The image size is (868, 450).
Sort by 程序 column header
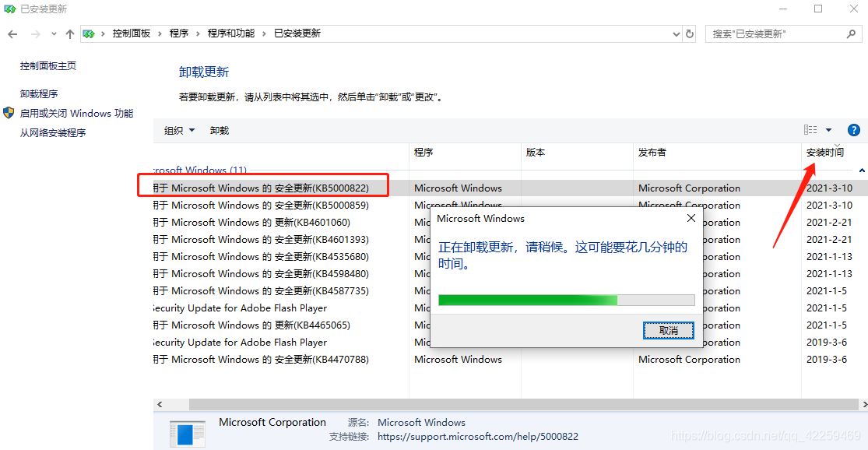point(465,153)
